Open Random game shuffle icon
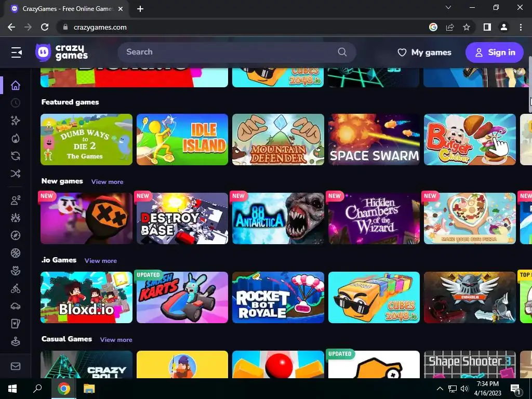This screenshot has width=532, height=399. pos(16,174)
